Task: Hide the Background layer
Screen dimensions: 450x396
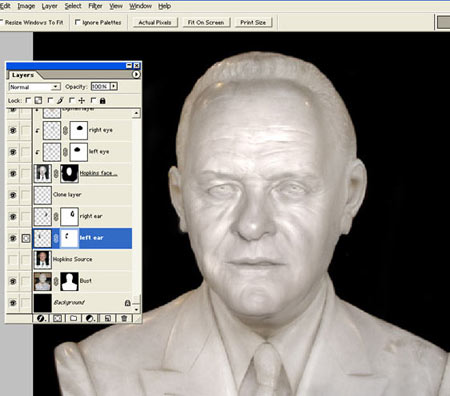Action: point(13,303)
